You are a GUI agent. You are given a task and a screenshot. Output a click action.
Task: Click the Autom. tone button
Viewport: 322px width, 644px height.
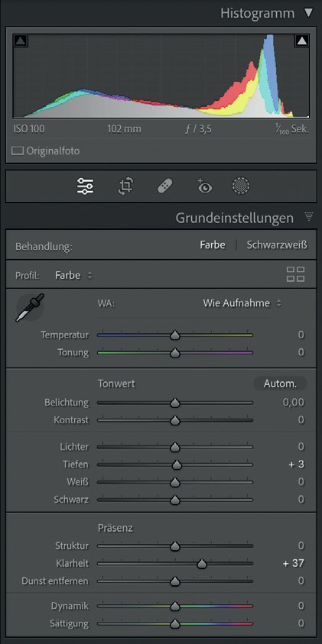[x=280, y=383]
